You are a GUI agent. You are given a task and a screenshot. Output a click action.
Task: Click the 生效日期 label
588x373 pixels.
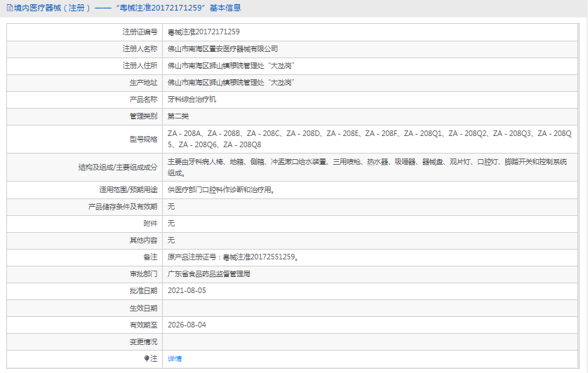click(x=144, y=308)
